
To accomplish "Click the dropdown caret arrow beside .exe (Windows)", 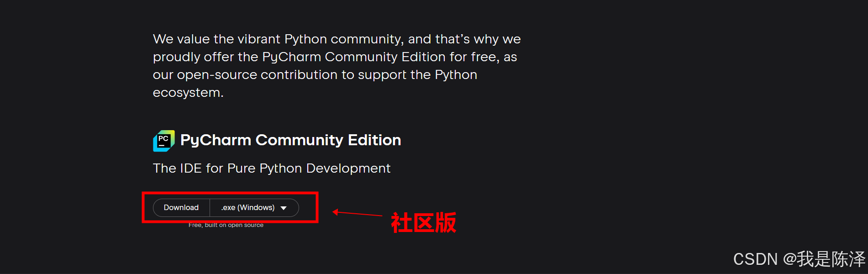I will tap(284, 208).
